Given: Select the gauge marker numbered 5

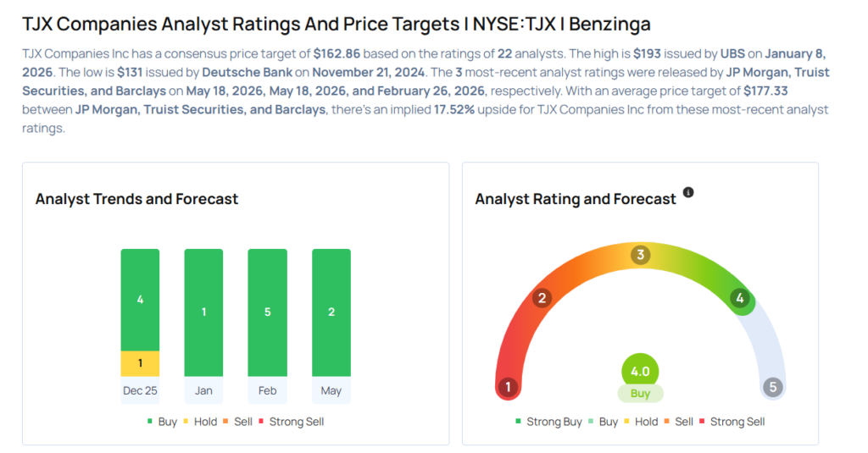Looking at the screenshot, I should pos(773,387).
